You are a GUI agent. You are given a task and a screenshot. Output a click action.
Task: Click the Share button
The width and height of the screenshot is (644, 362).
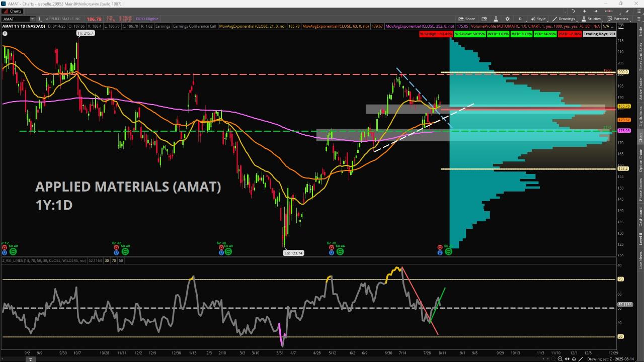click(x=466, y=19)
